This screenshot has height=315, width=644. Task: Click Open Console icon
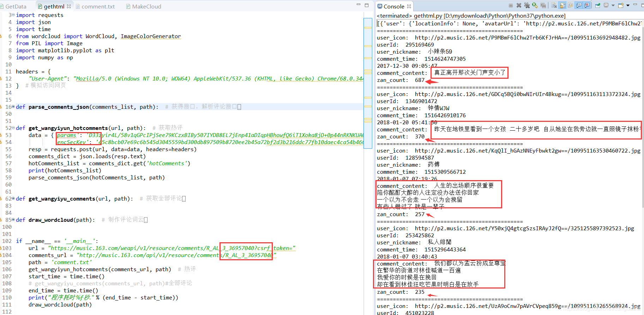[x=621, y=5]
